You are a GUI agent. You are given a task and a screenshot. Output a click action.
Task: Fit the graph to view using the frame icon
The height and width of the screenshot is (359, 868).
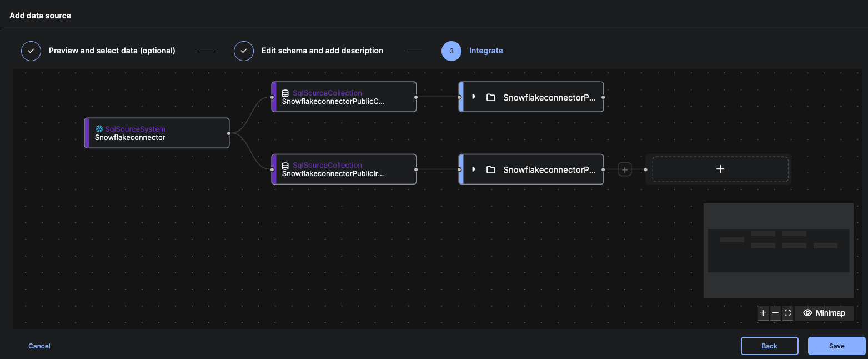tap(787, 313)
